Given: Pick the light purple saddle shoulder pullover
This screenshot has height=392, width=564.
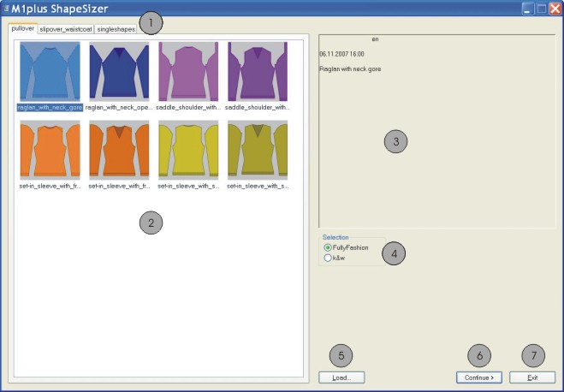Looking at the screenshot, I should tap(188, 71).
